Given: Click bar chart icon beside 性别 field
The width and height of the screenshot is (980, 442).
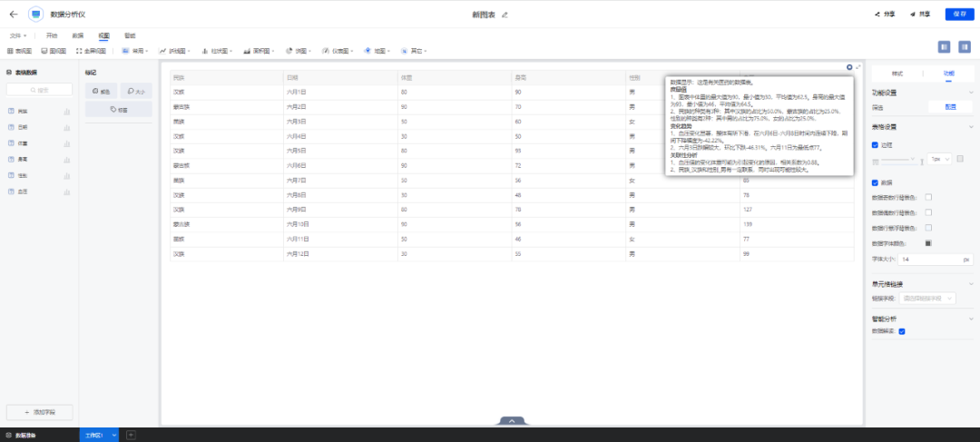Looking at the screenshot, I should click(x=66, y=176).
